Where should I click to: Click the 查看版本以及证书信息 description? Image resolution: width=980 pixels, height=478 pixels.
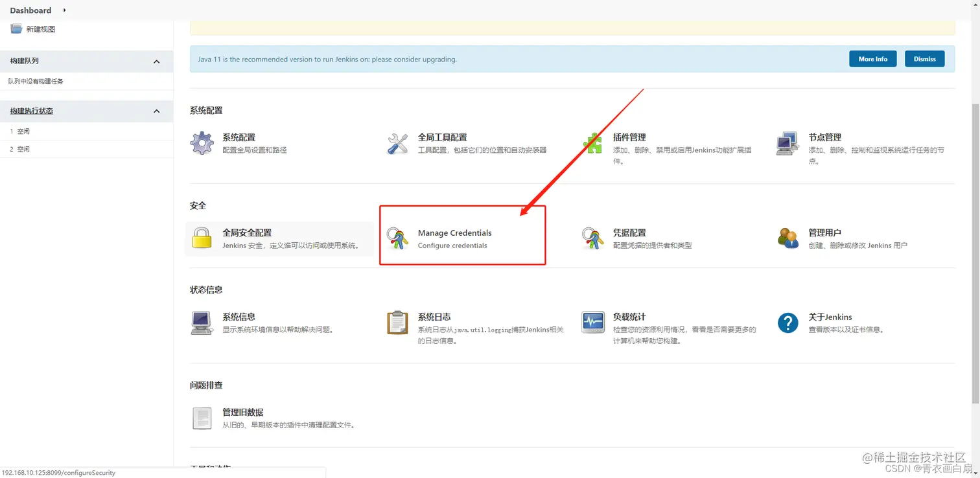[x=846, y=330]
